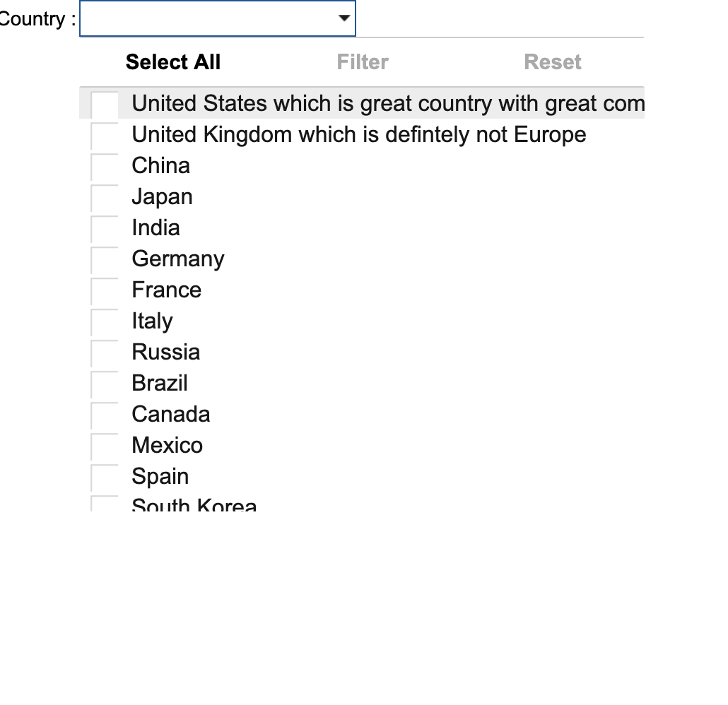
Task: Click the Select All button
Action: point(173,62)
